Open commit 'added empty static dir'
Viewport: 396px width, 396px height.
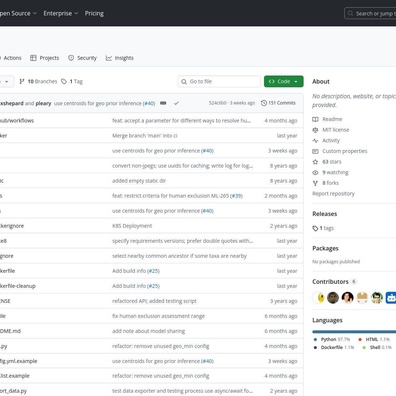[x=139, y=181]
